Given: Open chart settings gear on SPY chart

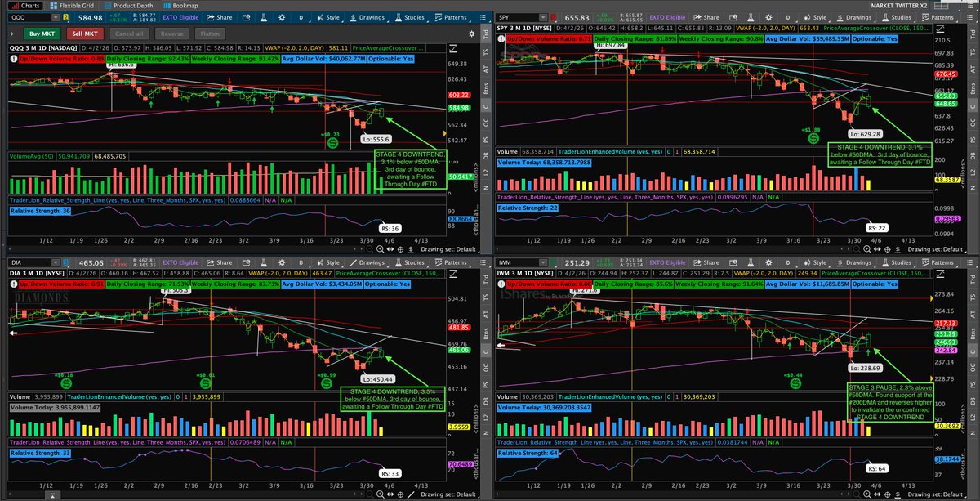Looking at the screenshot, I should (x=768, y=17).
